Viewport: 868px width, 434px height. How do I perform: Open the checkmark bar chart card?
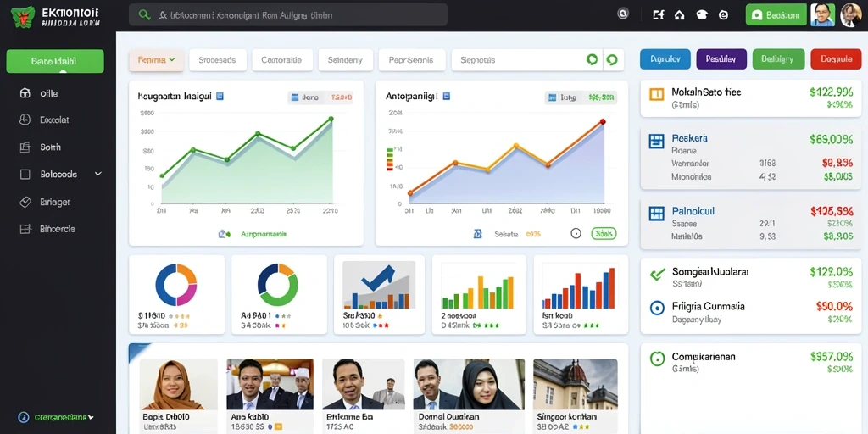pos(379,294)
